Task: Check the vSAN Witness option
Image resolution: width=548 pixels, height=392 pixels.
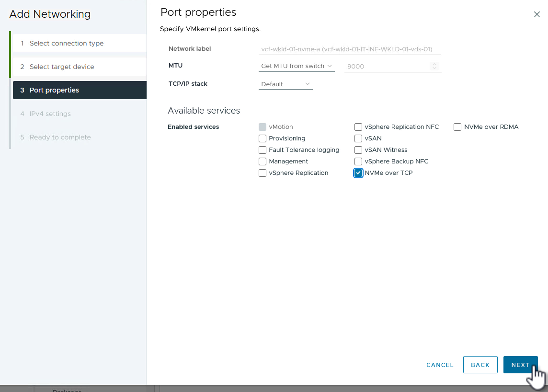Action: 358,150
